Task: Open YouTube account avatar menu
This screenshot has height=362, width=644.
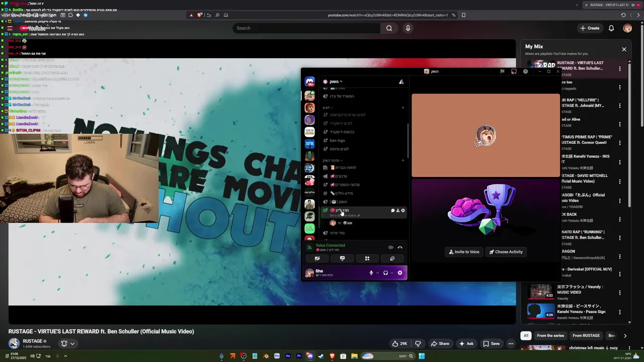Action: tap(627, 28)
